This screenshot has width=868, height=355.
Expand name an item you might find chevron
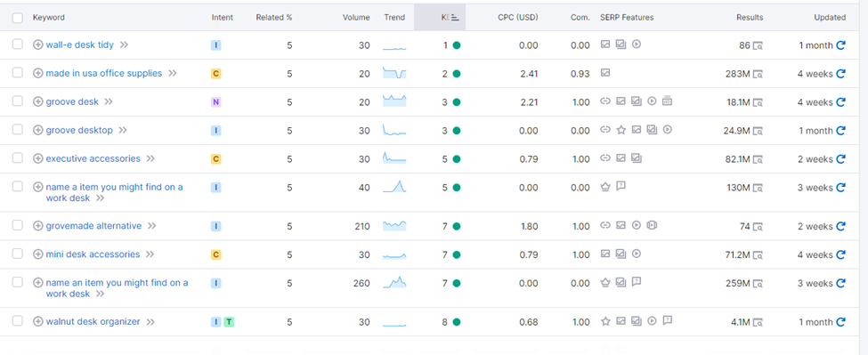[101, 294]
